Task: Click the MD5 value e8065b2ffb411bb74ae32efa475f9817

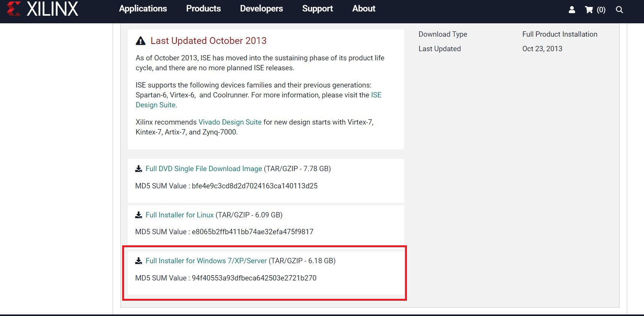Action: tap(252, 232)
